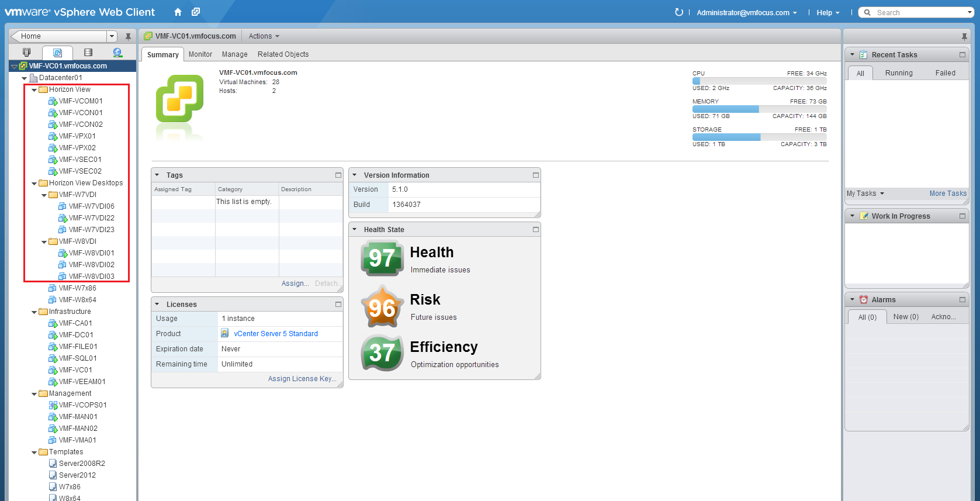The image size is (980, 501).
Task: Open the Hosts and Clusters navigator tab
Action: [26, 53]
